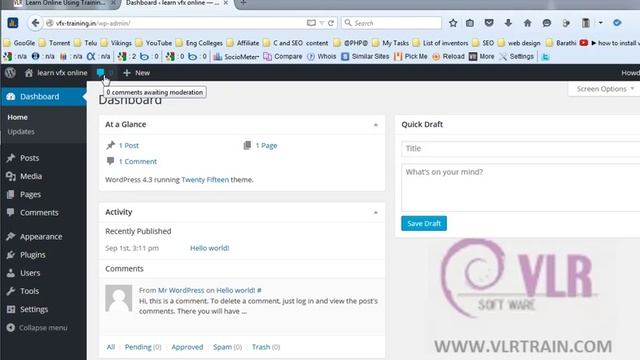640x360 pixels.
Task: Open More in SEO toolbar
Action: [x=482, y=56]
